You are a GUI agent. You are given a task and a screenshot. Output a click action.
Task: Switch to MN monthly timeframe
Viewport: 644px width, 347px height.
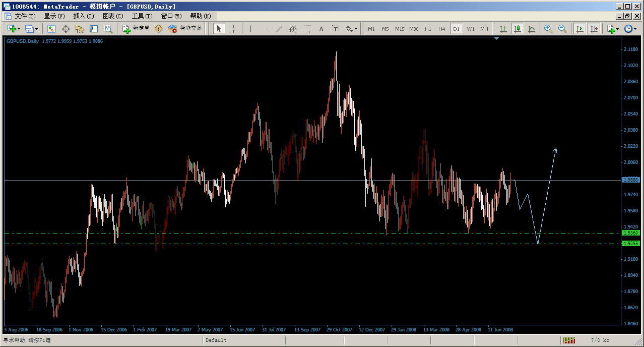(x=484, y=29)
